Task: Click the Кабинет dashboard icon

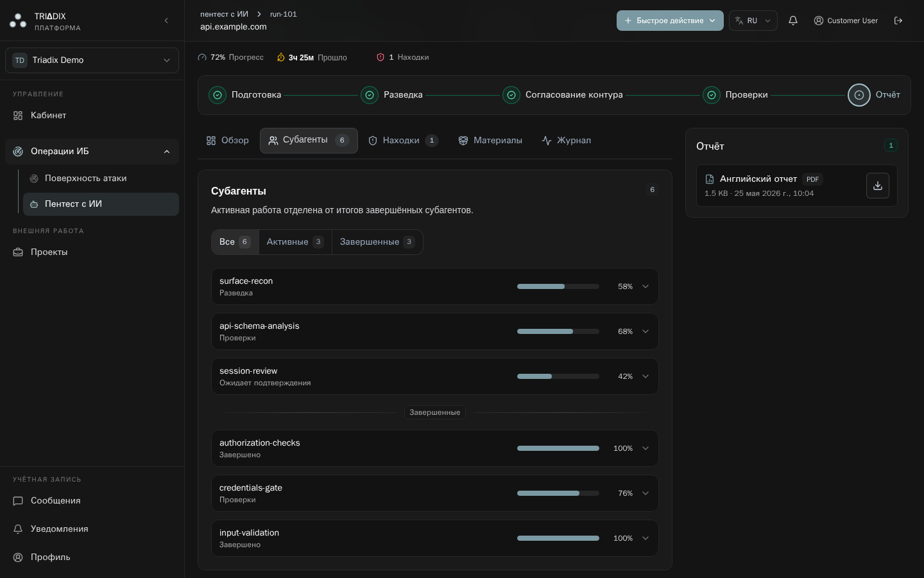Action: (x=18, y=116)
